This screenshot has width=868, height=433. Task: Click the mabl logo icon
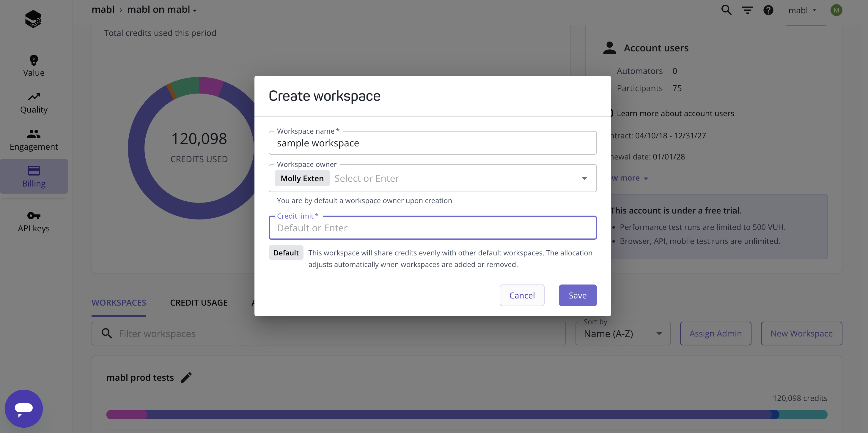coord(33,19)
